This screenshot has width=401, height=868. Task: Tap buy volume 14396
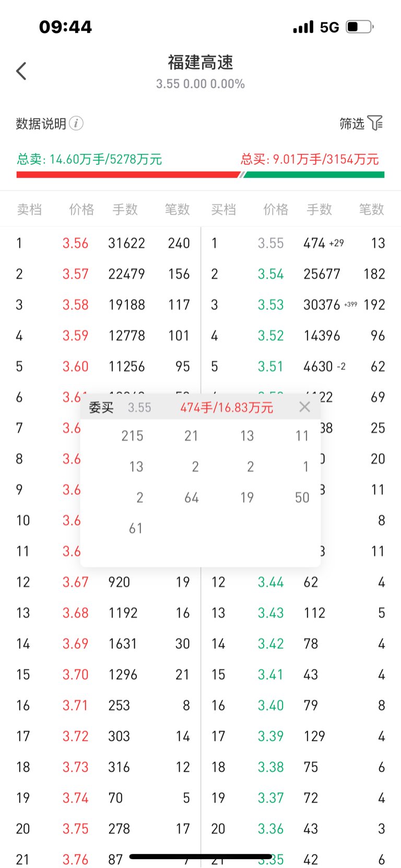point(322,336)
